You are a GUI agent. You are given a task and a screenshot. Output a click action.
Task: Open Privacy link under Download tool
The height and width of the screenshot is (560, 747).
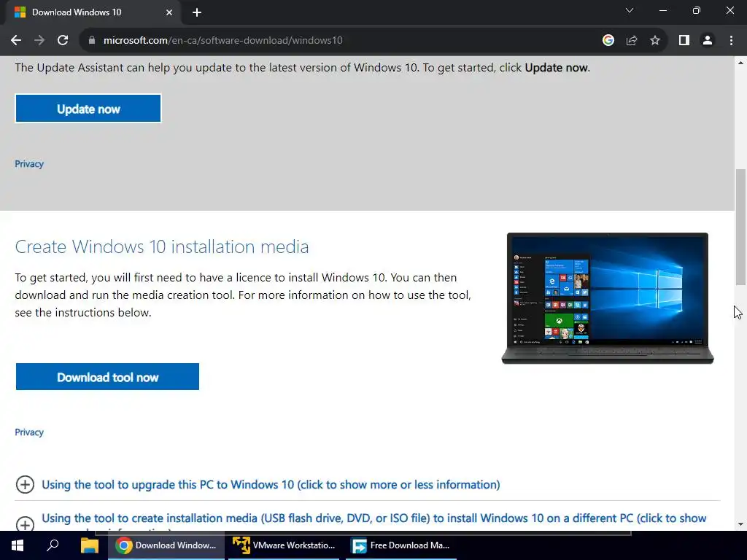point(29,432)
